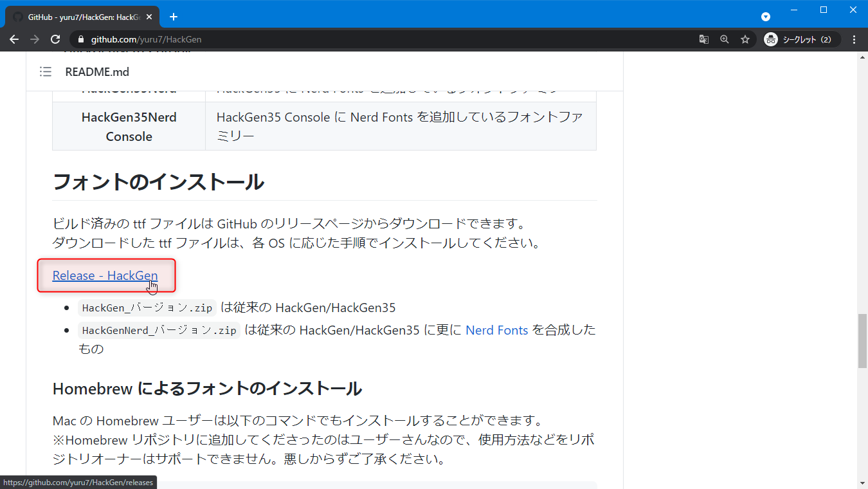868x489 pixels.
Task: Navigate back using the back arrow
Action: click(x=14, y=39)
